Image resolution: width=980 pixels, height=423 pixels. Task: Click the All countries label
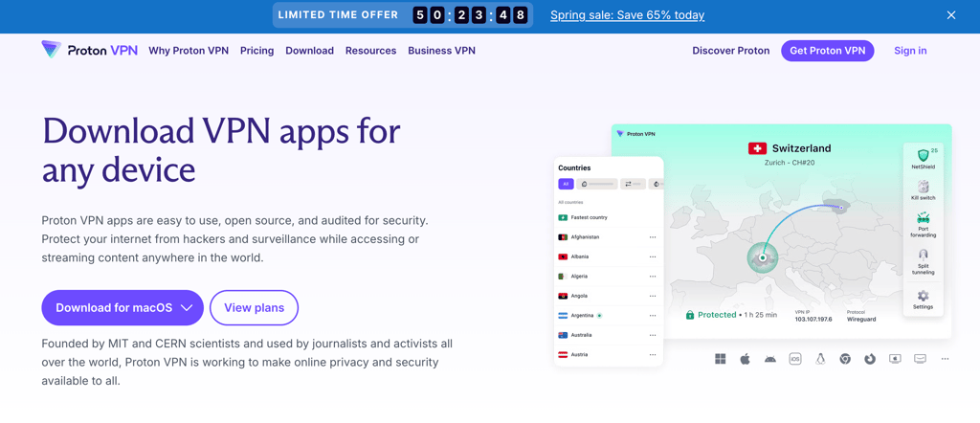[x=570, y=203]
